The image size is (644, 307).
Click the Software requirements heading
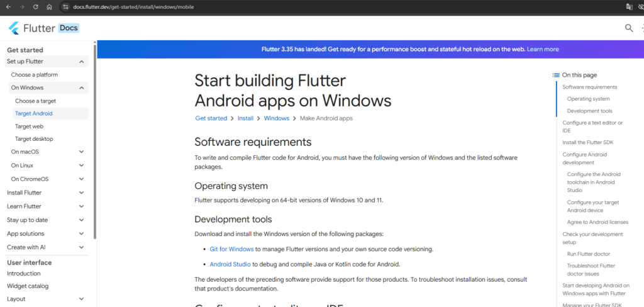point(253,142)
